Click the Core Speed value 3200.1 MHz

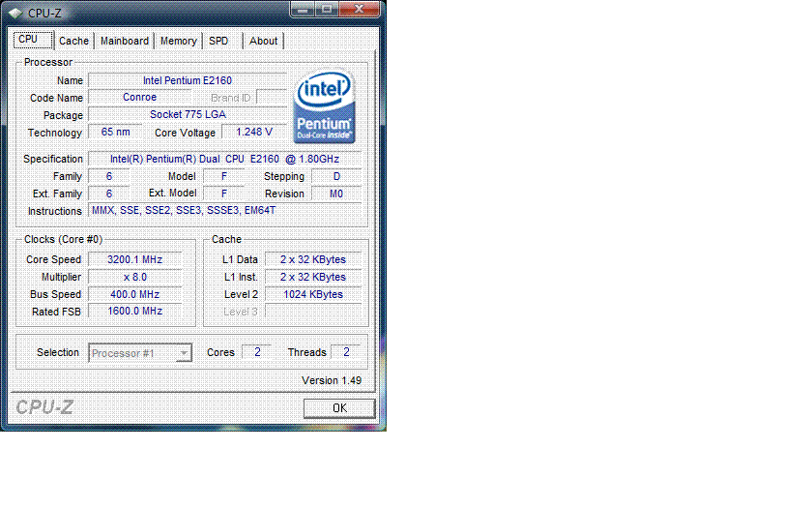(x=135, y=259)
